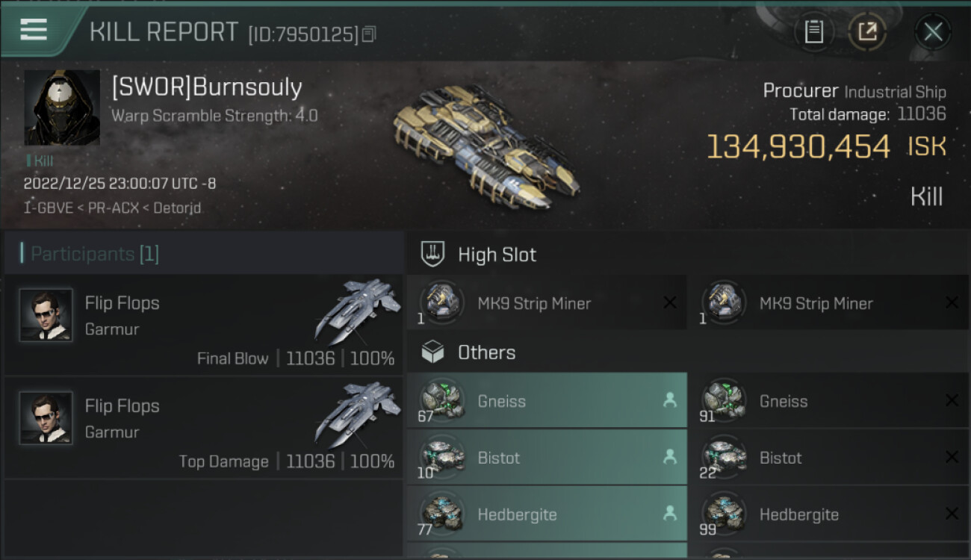Close the kill report window
Viewport: 971px width, 560px height.
point(933,32)
